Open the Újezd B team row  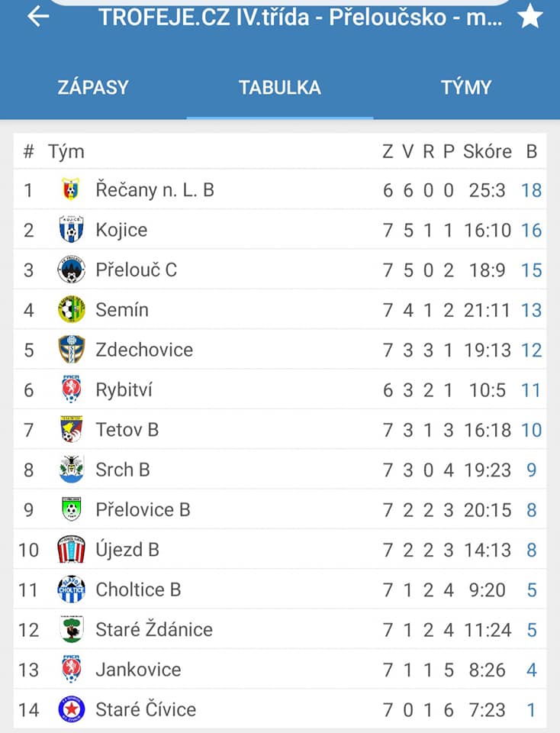(x=280, y=550)
